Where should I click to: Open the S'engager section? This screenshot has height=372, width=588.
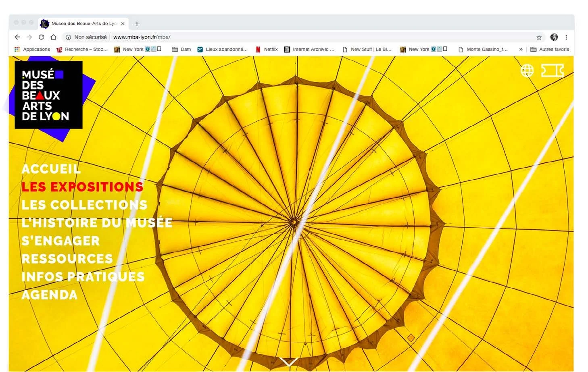pyautogui.click(x=60, y=241)
